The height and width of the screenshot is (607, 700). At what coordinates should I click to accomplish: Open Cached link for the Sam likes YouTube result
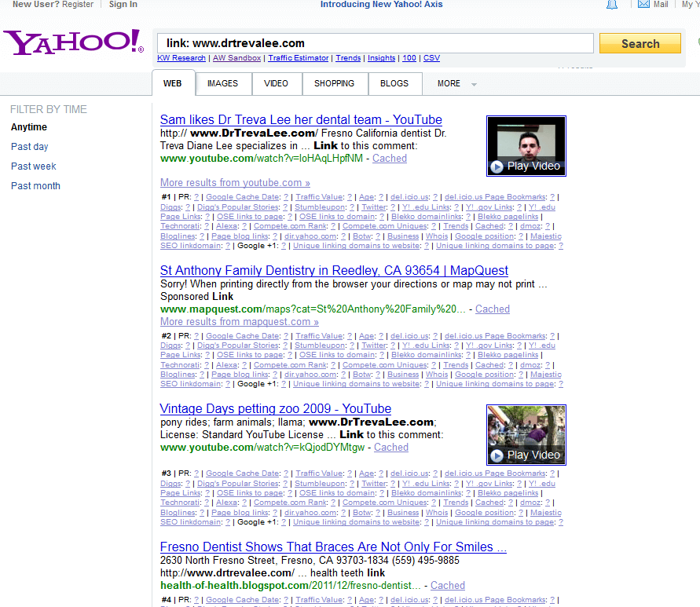click(x=390, y=159)
